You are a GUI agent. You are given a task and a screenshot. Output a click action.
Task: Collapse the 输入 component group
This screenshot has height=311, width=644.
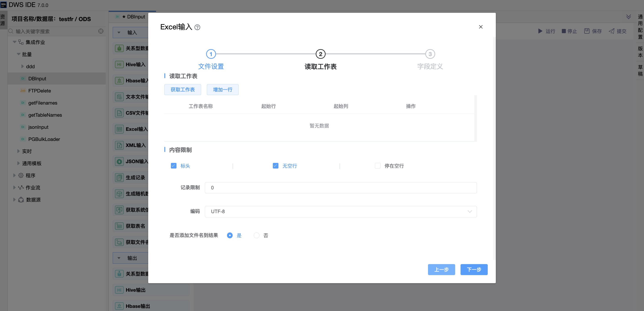[119, 33]
